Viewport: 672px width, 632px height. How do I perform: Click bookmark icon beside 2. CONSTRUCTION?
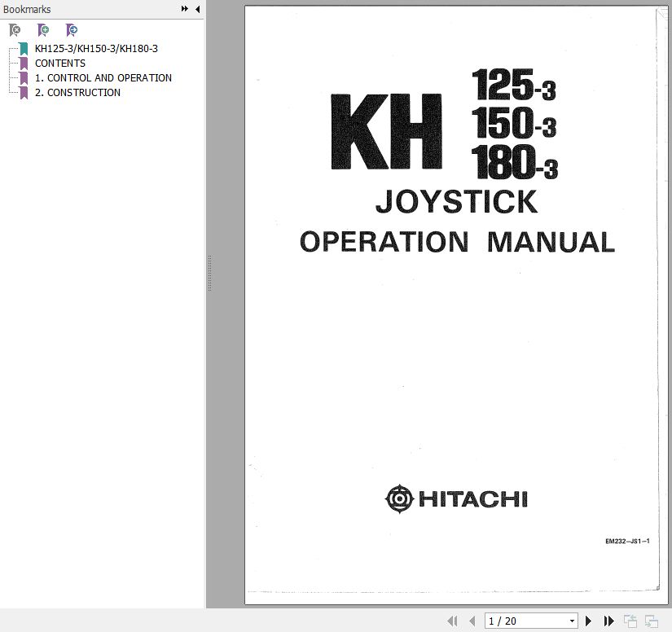(x=24, y=93)
